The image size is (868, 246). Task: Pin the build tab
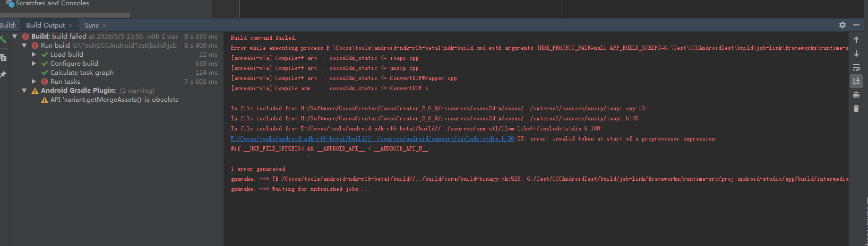pyautogui.click(x=3, y=74)
